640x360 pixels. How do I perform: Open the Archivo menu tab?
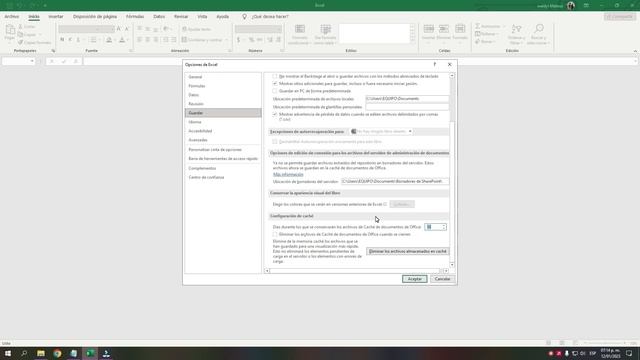(12, 16)
